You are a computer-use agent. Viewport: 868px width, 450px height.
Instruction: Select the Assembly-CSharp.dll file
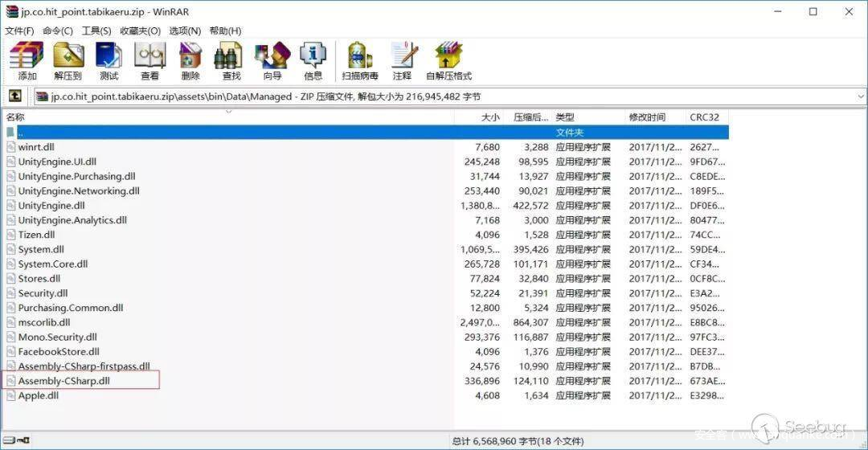[63, 381]
